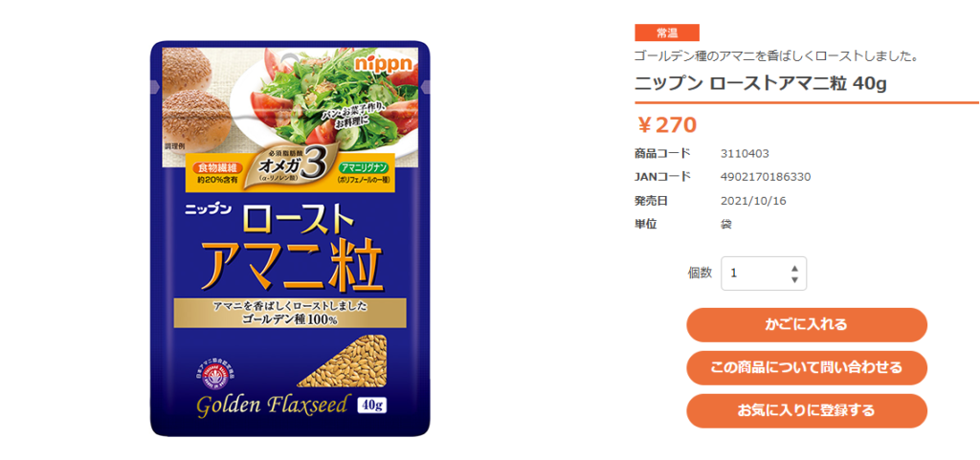Click the Golden Flaxseed text on package

coord(271,405)
